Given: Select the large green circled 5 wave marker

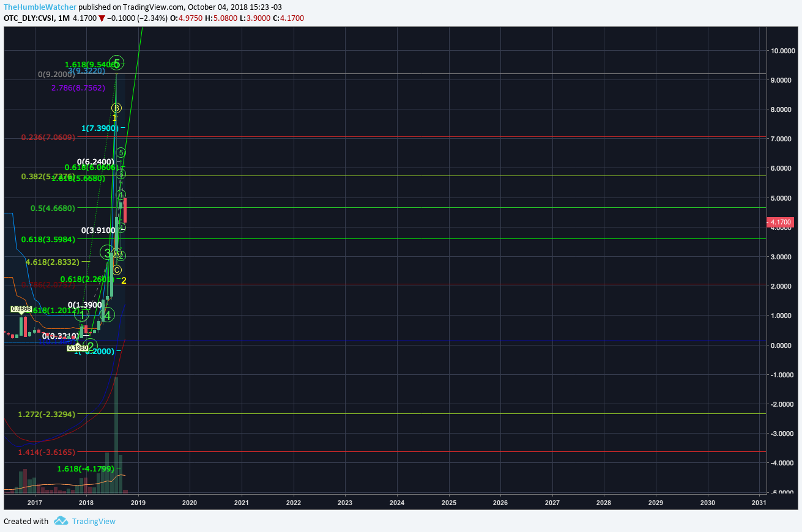Looking at the screenshot, I should point(117,63).
